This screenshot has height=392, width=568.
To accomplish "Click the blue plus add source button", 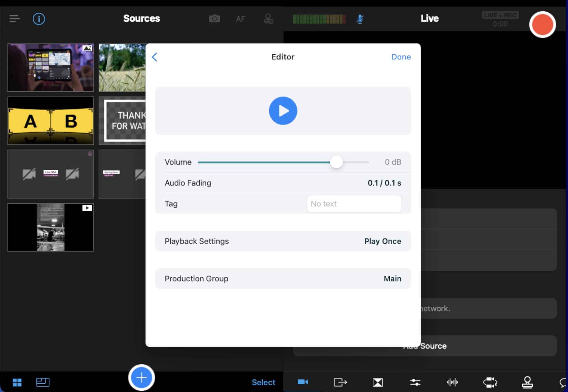I will [x=141, y=378].
